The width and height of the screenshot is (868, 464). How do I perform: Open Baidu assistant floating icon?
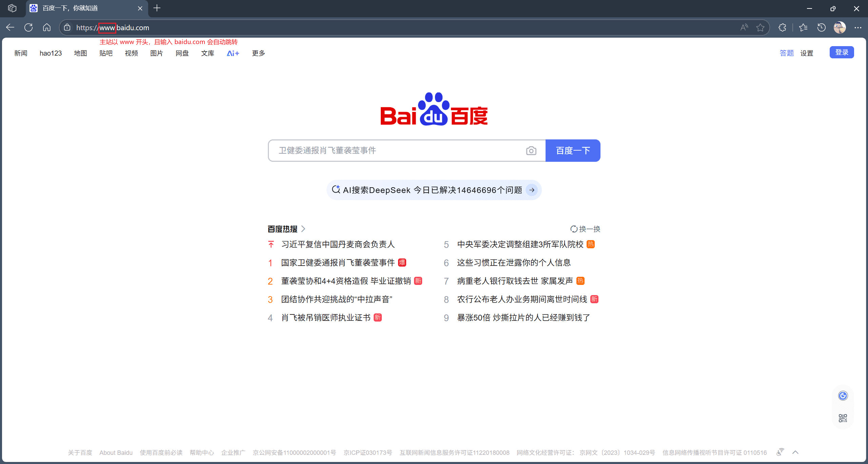843,395
